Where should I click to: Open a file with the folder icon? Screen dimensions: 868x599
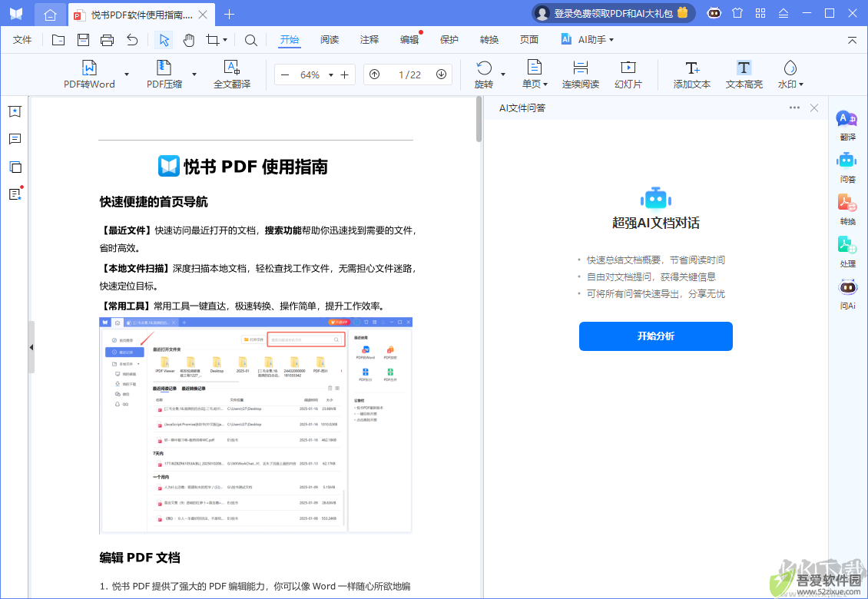coord(58,40)
